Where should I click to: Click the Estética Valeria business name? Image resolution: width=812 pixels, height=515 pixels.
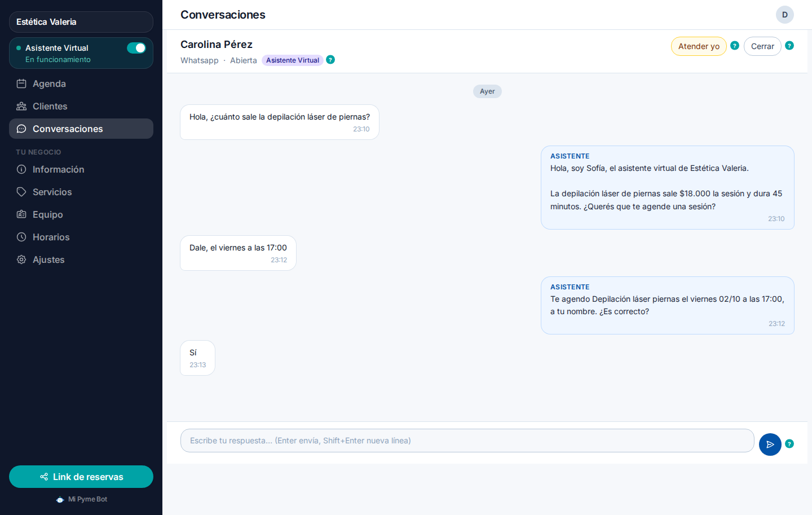click(81, 22)
